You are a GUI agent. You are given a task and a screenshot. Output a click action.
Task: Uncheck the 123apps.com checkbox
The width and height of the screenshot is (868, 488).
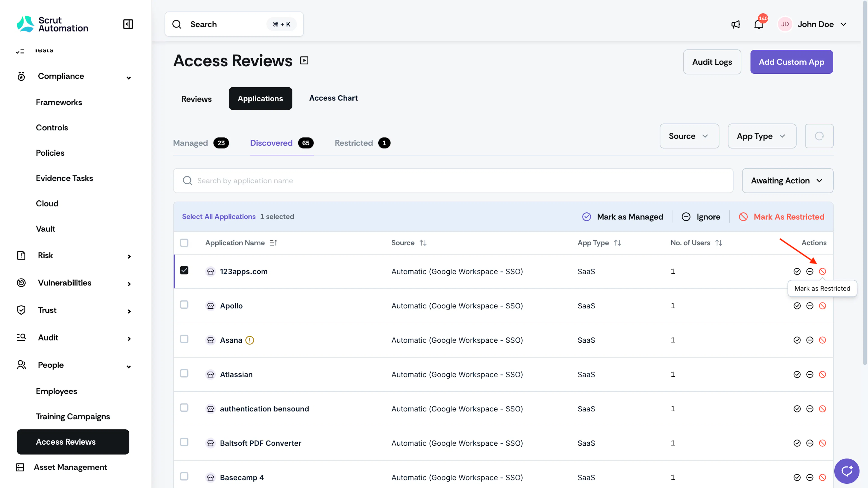184,270
